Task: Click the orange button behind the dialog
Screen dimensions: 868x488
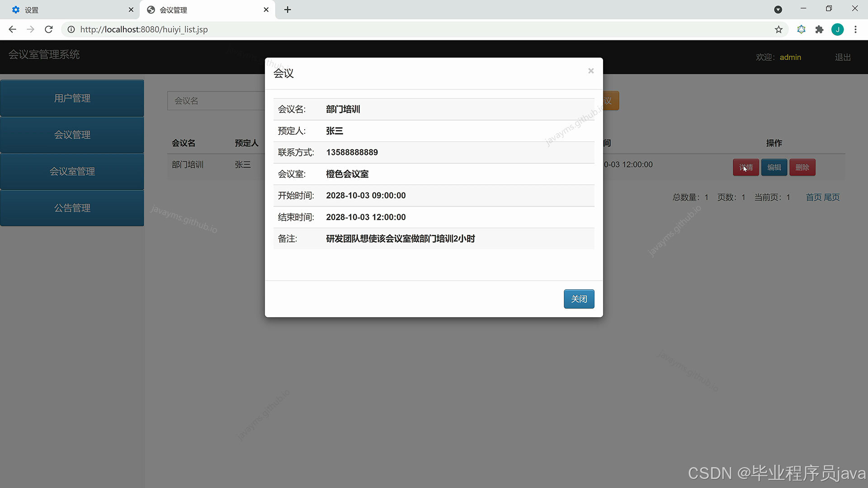Action: click(x=611, y=101)
